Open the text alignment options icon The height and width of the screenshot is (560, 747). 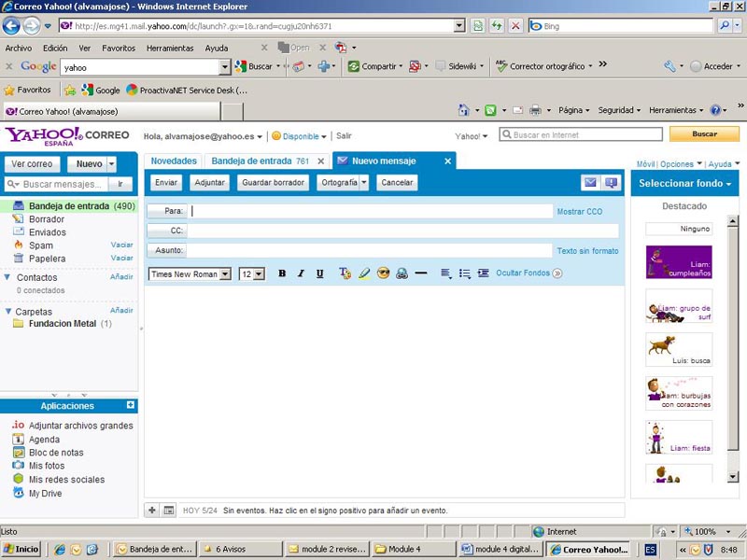[446, 273]
